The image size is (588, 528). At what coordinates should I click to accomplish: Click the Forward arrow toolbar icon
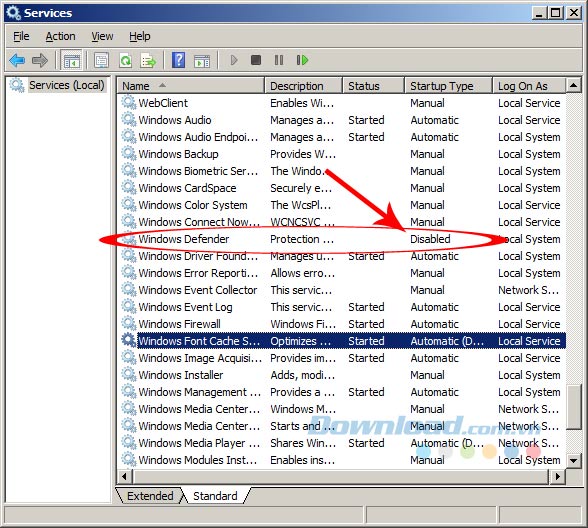40,60
